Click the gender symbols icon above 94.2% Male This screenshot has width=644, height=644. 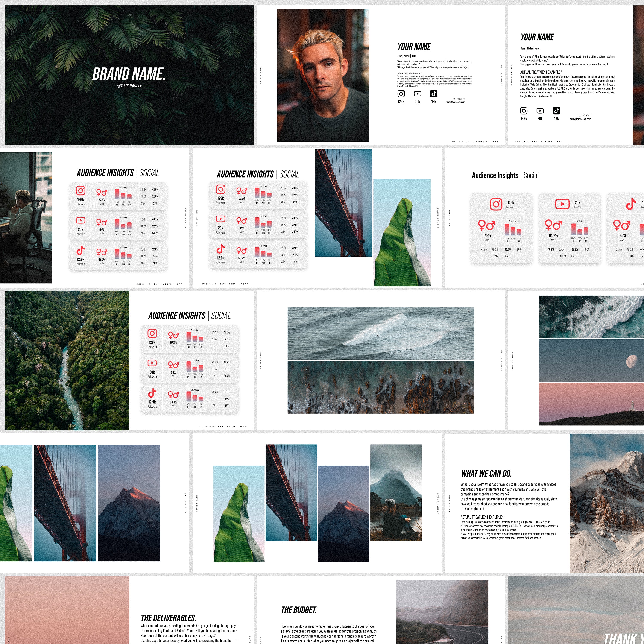tap(553, 225)
